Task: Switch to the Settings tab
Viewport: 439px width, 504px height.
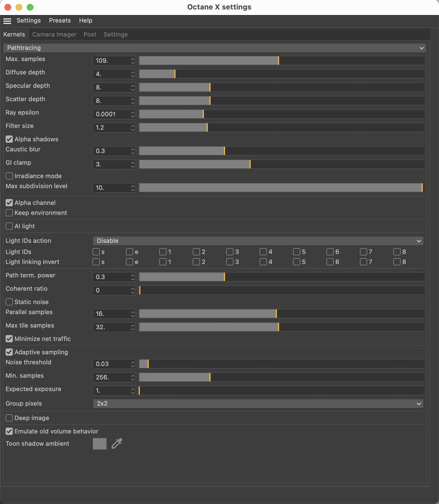Action: tap(116, 34)
